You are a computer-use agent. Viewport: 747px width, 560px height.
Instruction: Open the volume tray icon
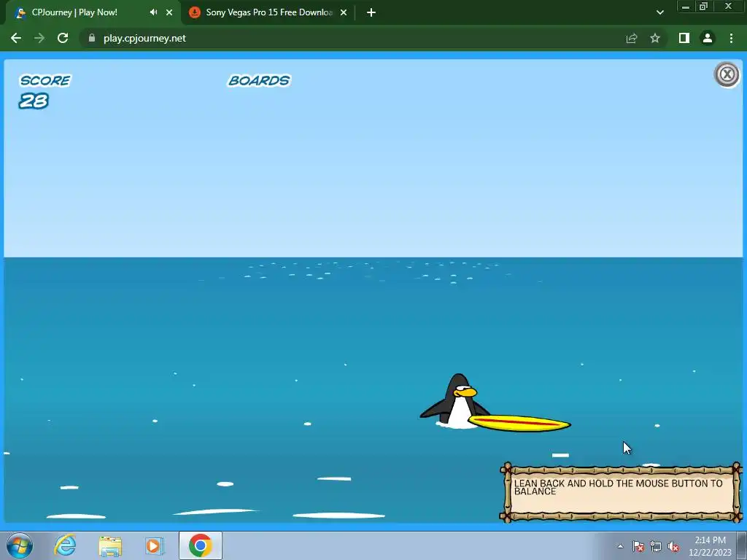tap(673, 546)
